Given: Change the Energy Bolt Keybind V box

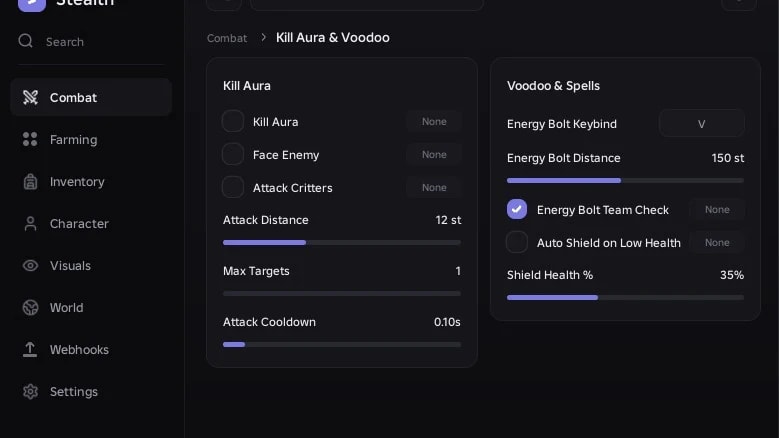Looking at the screenshot, I should coord(701,124).
